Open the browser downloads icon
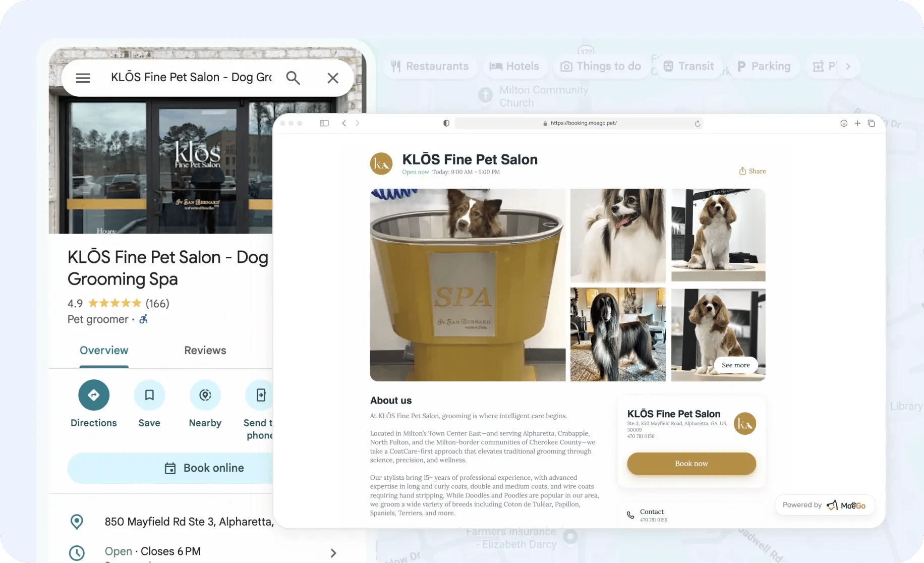 pos(844,123)
